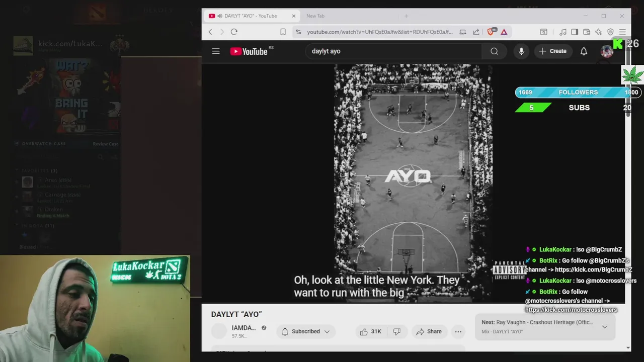Open Brave Rewards triangle icon

pos(504,32)
